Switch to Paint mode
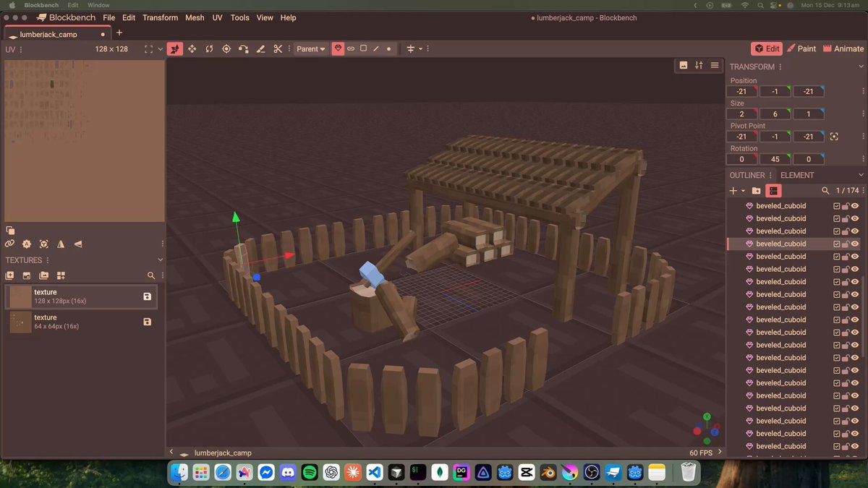 [x=801, y=48]
